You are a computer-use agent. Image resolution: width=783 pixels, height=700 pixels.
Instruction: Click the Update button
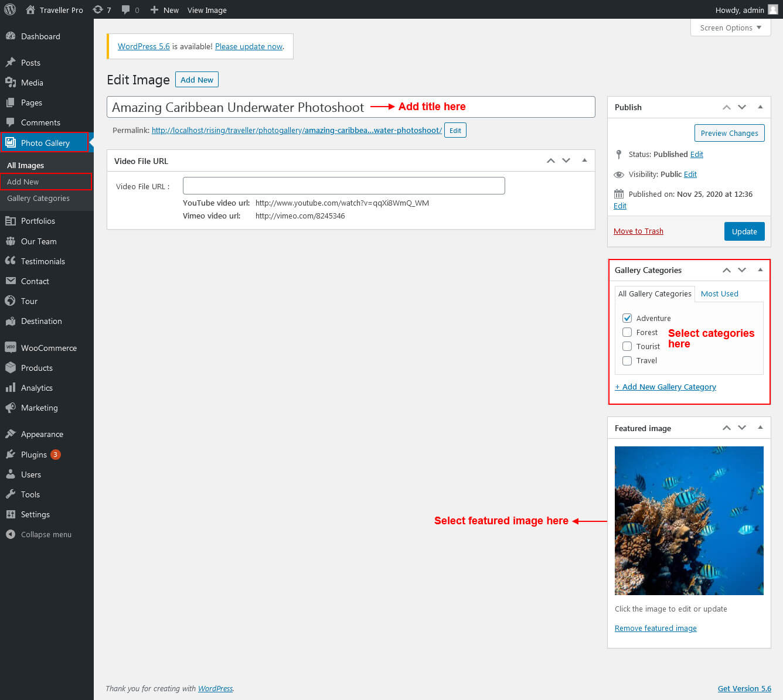(x=744, y=231)
